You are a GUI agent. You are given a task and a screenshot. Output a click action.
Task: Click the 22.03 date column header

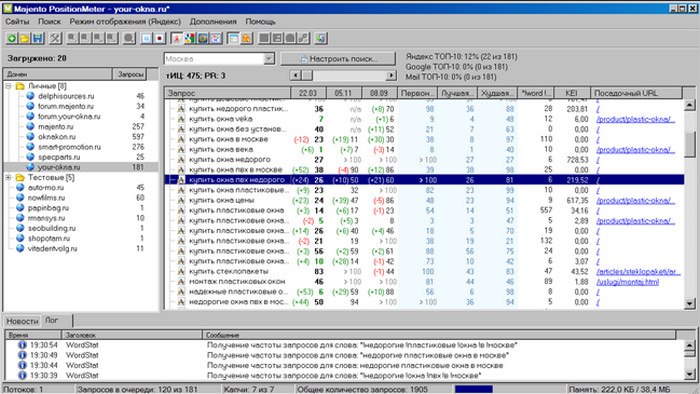[308, 93]
